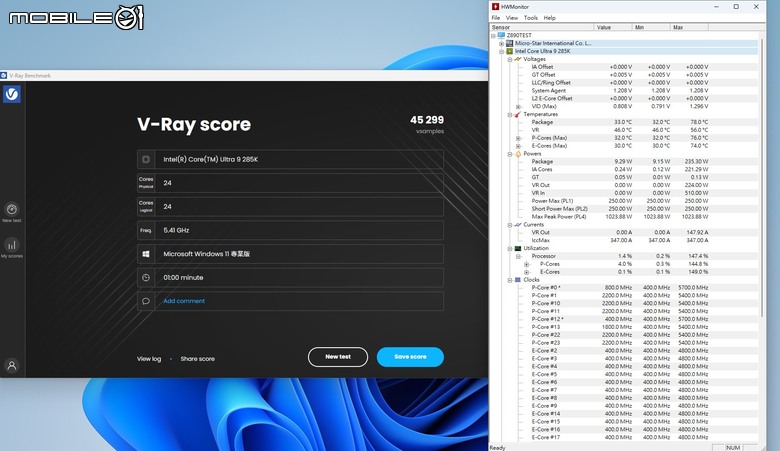Viewport: 780px width, 451px height.
Task: Collapse the Powers section
Action: coord(510,154)
